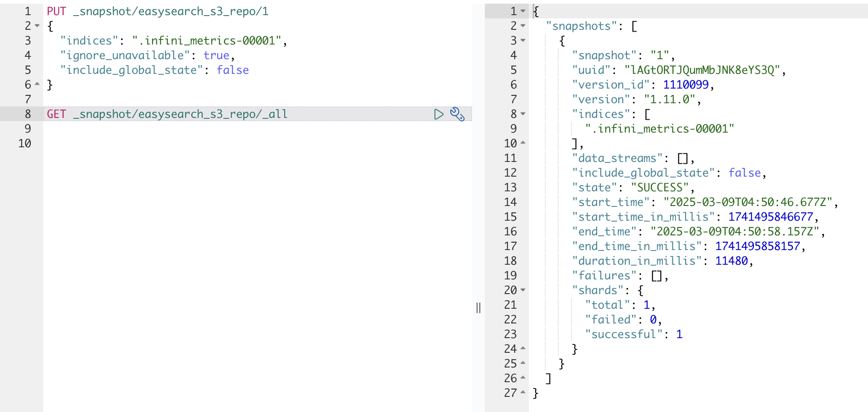Click fold-end arrow at response line 27
The height and width of the screenshot is (412, 868).
tap(523, 393)
